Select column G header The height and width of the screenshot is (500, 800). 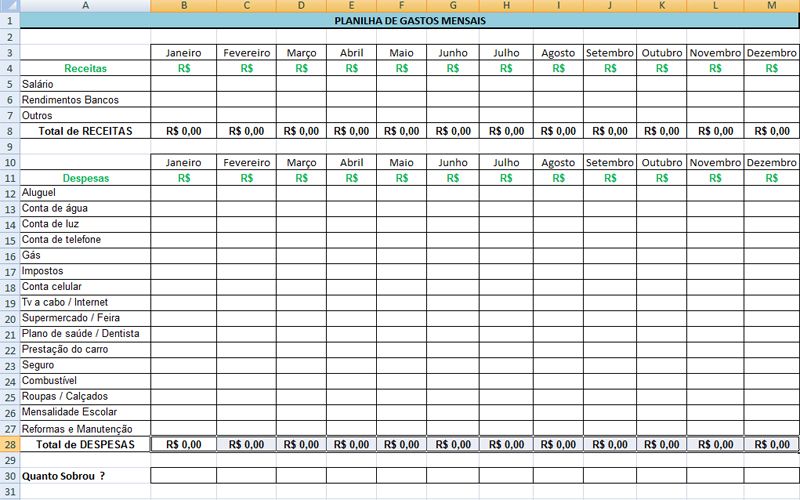point(453,6)
